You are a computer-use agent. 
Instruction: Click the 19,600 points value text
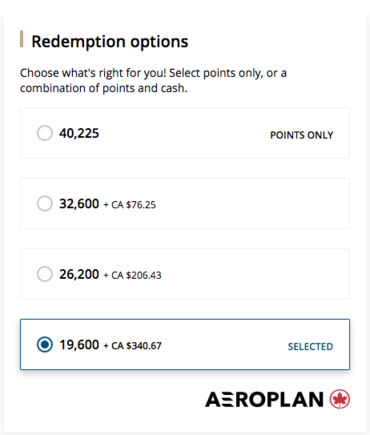[79, 345]
